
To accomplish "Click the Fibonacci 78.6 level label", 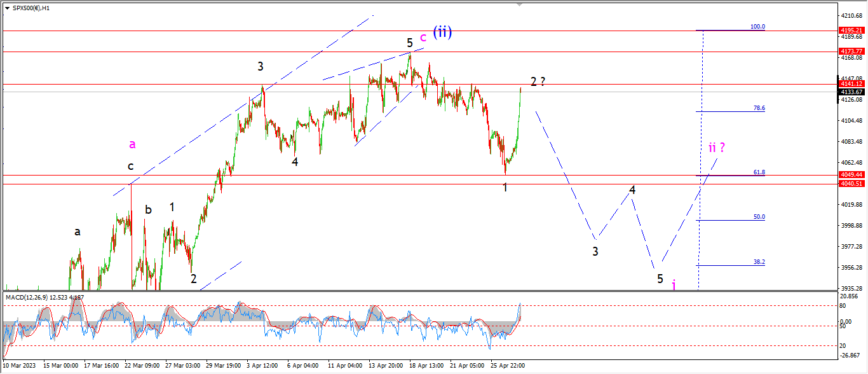I will click(759, 108).
